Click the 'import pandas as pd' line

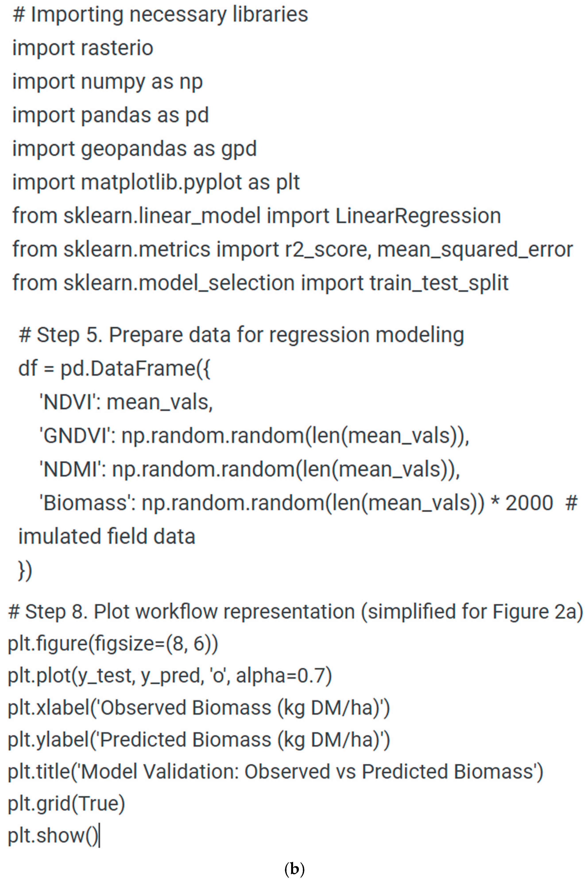pos(111,116)
